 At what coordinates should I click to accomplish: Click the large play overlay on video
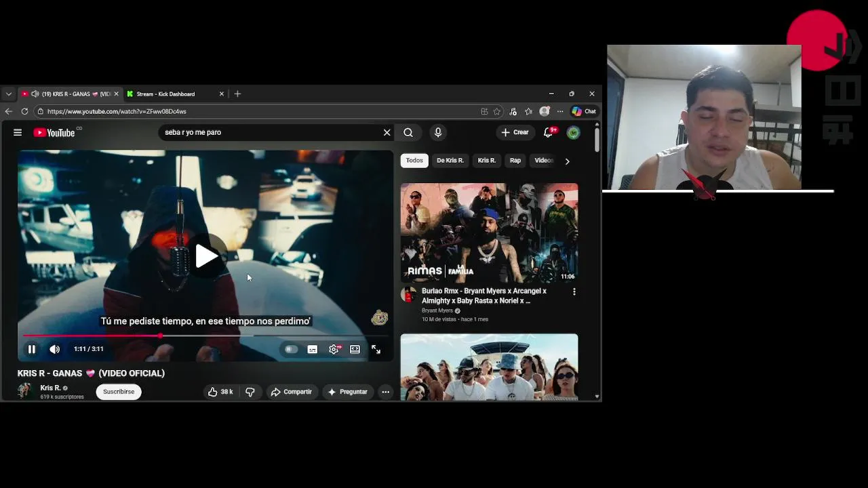[x=205, y=256]
